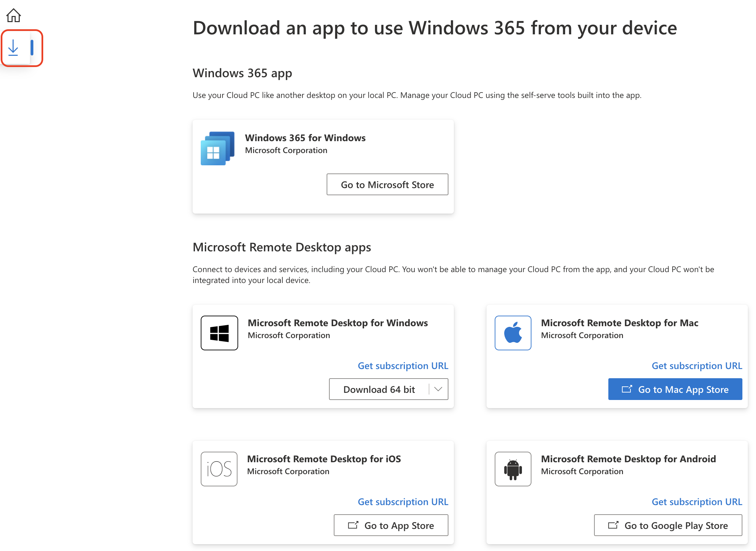Image resolution: width=756 pixels, height=551 pixels.
Task: Click 'Windows 365 for Windows' title text
Action: pyautogui.click(x=305, y=138)
